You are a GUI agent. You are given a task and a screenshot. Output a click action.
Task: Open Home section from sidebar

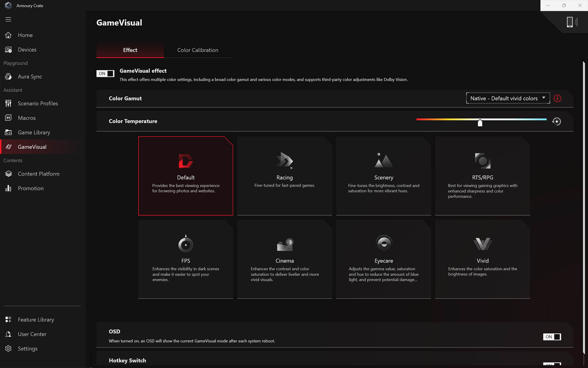point(25,35)
